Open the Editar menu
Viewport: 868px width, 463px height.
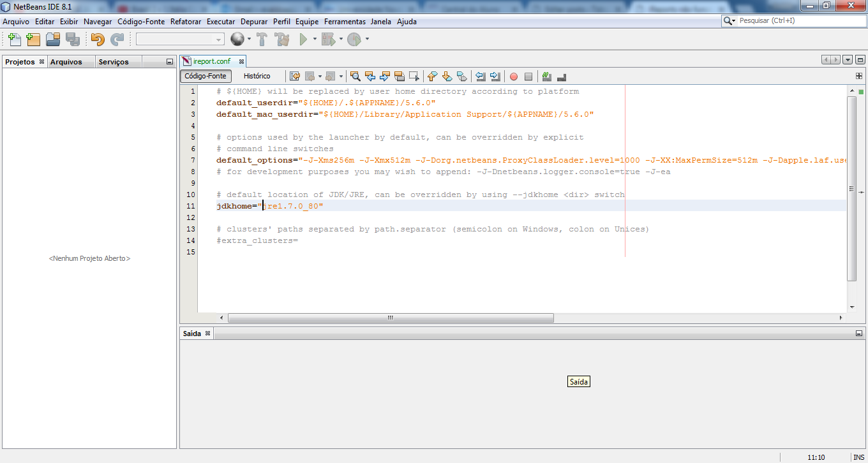point(45,22)
